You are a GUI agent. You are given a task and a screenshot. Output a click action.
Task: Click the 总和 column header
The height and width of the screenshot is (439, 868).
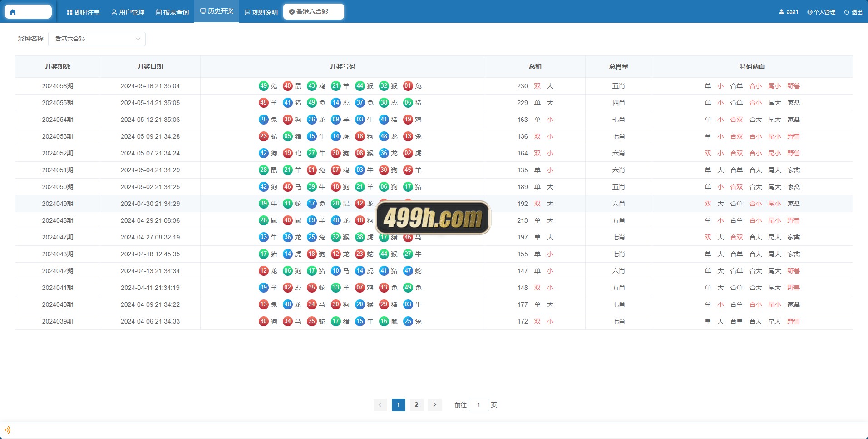click(x=535, y=66)
